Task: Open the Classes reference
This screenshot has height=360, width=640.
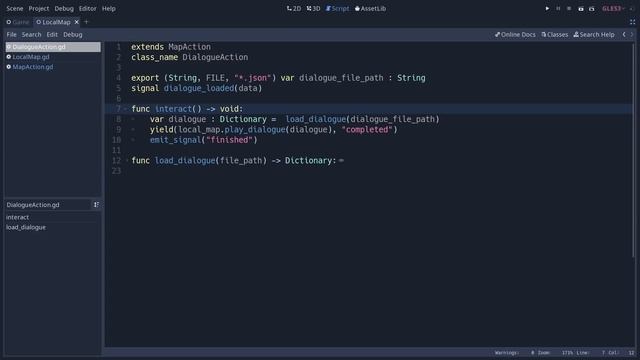Action: (555, 35)
